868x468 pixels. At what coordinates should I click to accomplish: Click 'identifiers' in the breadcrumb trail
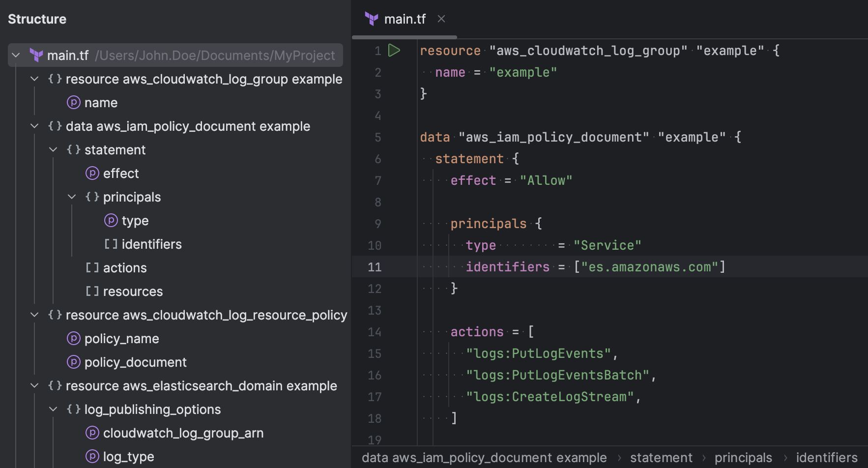tap(827, 457)
